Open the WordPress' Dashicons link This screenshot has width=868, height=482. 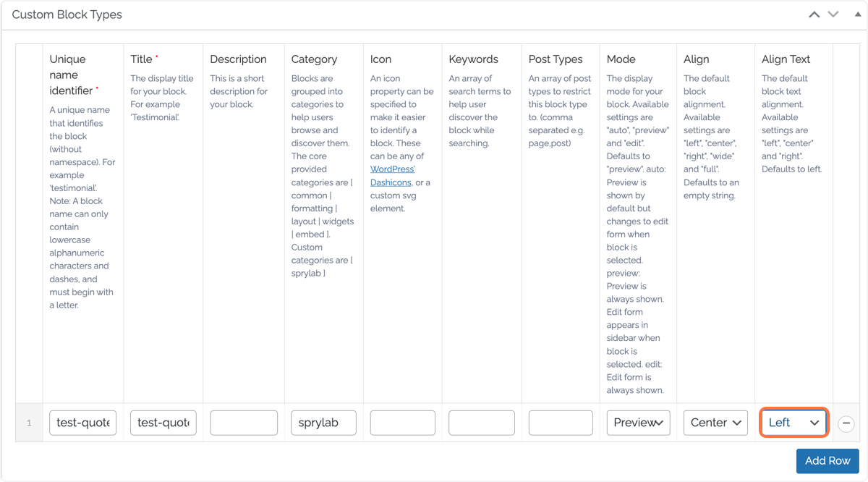pos(392,176)
